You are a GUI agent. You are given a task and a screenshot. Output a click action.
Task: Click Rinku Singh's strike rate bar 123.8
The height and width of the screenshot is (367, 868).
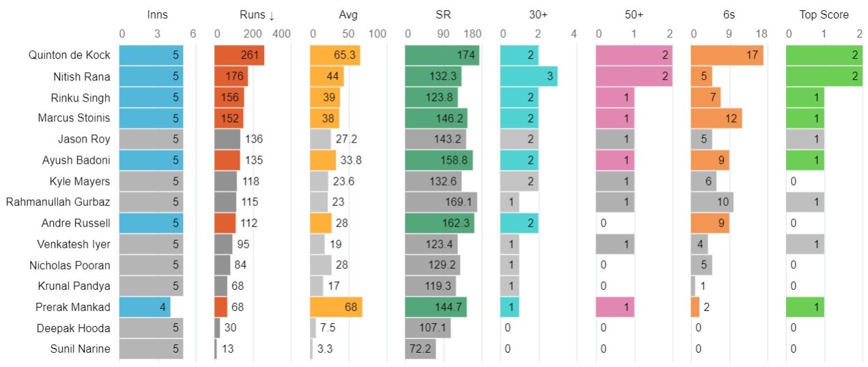431,98
